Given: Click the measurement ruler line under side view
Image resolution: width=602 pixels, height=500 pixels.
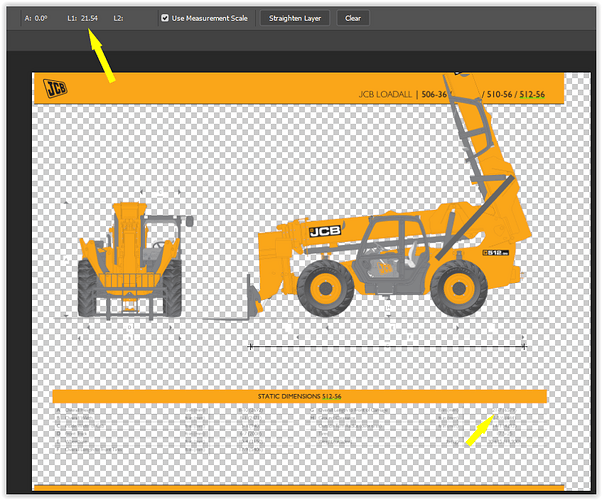Looking at the screenshot, I should point(387,346).
